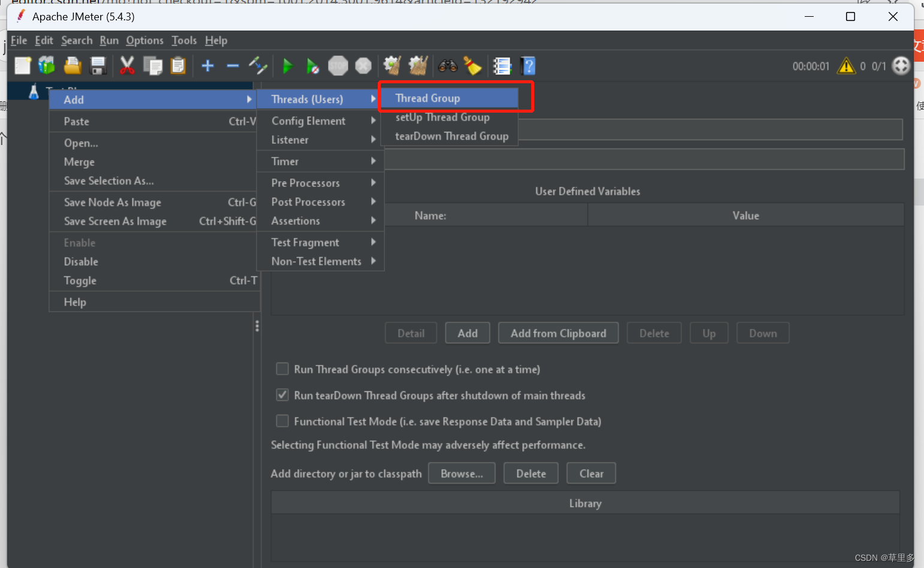Select Toggle in context menu

pos(154,280)
